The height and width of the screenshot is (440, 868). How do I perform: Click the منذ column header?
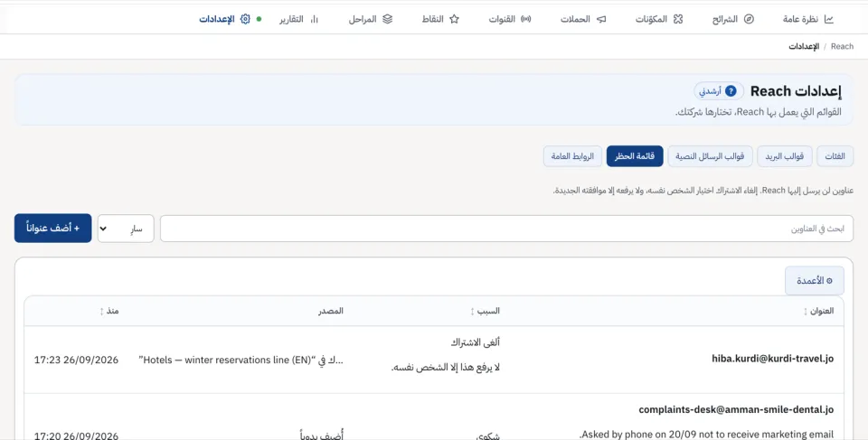tap(112, 311)
